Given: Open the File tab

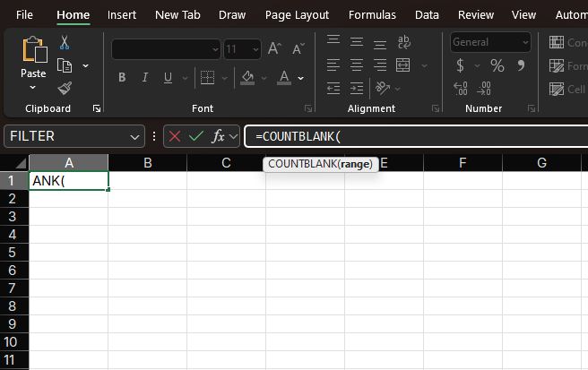Looking at the screenshot, I should tap(24, 14).
